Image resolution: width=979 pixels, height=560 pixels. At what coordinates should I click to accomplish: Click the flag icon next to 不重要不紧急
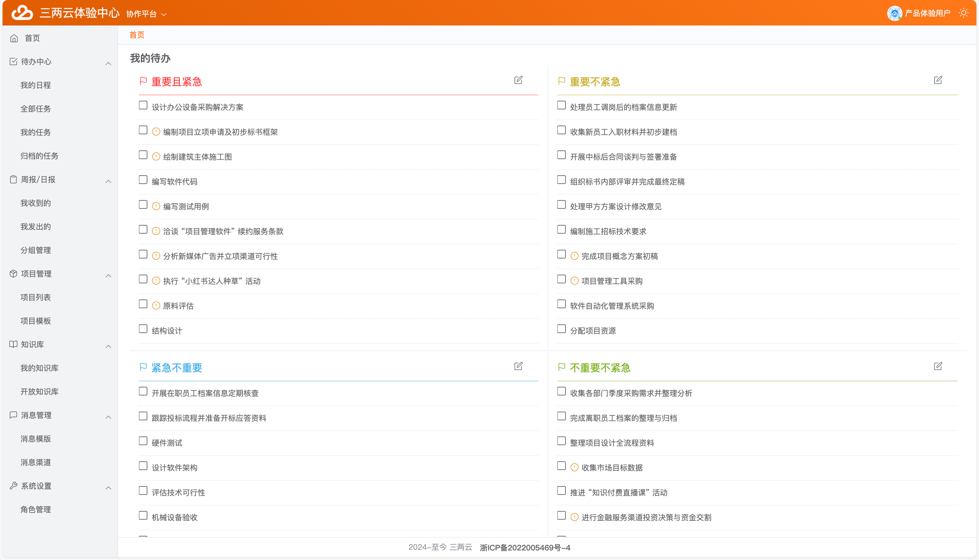[x=562, y=367]
